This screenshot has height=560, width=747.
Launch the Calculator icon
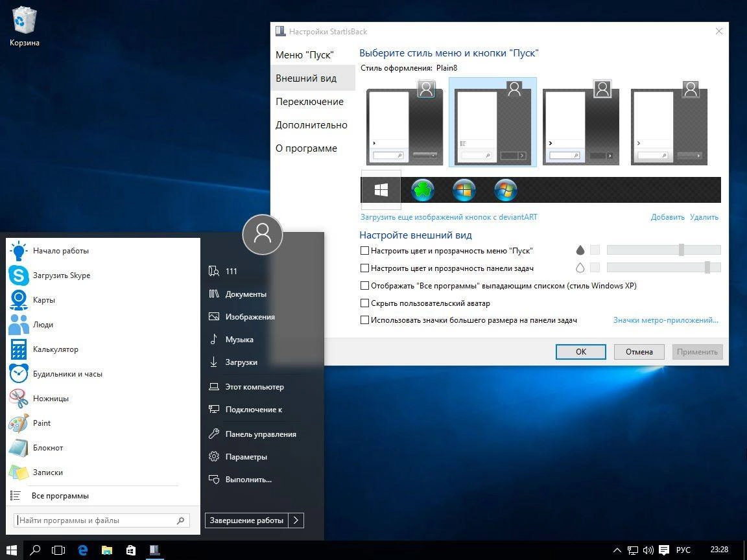click(19, 349)
